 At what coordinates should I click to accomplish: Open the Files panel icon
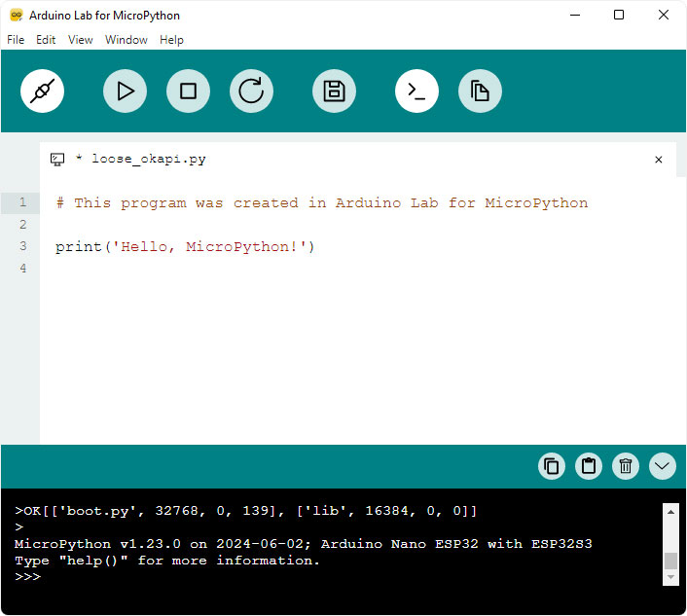480,91
